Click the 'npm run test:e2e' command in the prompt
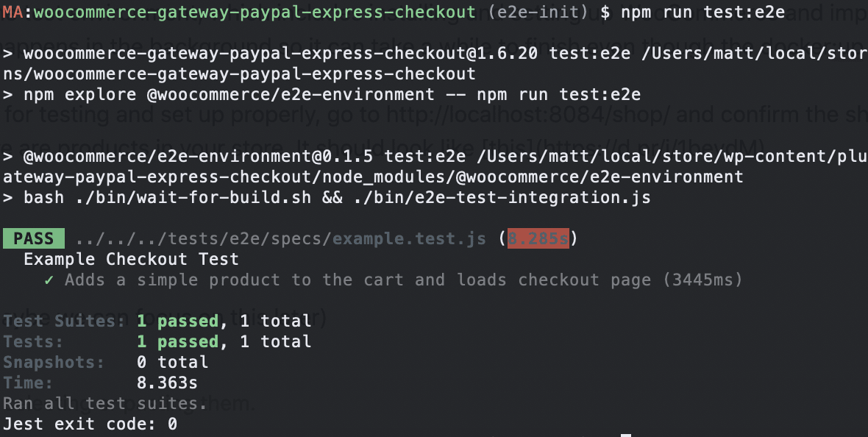 pyautogui.click(x=702, y=12)
